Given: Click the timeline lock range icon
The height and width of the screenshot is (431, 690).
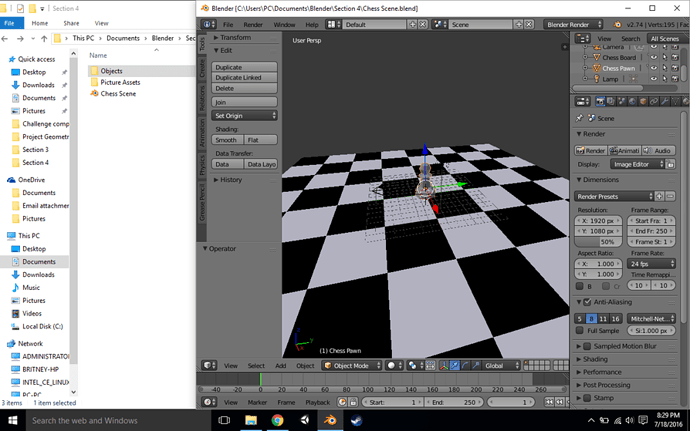Looking at the screenshot, I should coord(353,402).
